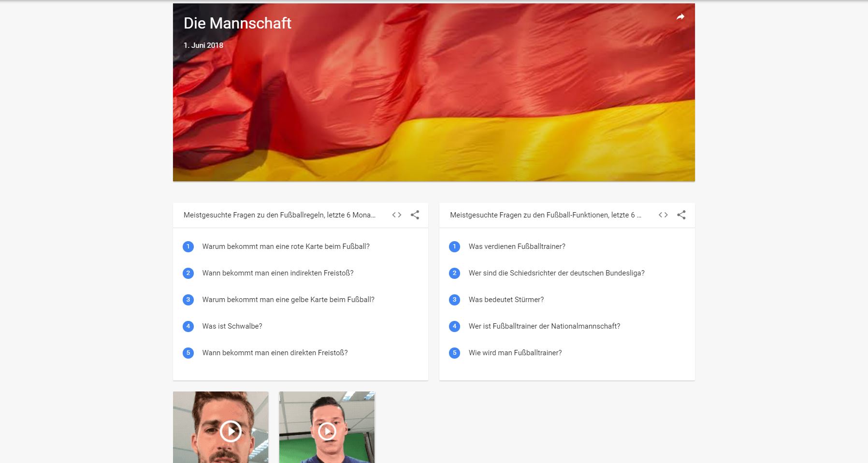Image resolution: width=868 pixels, height=463 pixels.
Task: Play the video of the bearded man
Action: (231, 431)
